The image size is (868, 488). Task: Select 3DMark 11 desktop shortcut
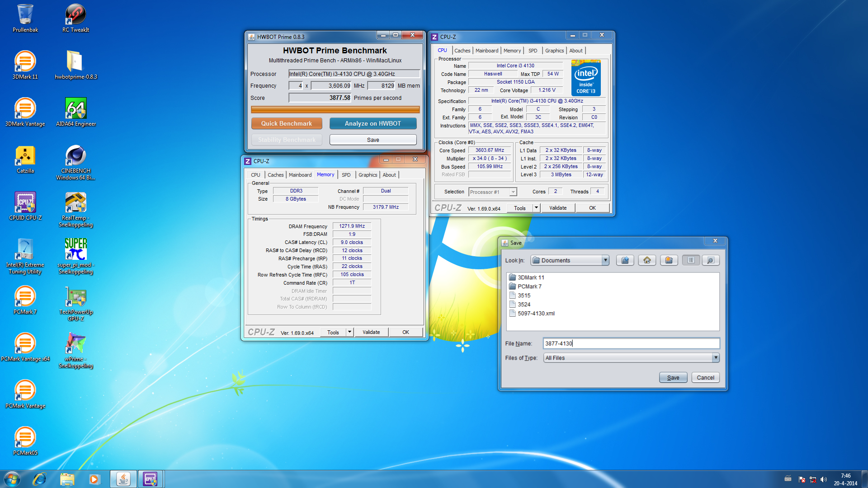pos(25,65)
